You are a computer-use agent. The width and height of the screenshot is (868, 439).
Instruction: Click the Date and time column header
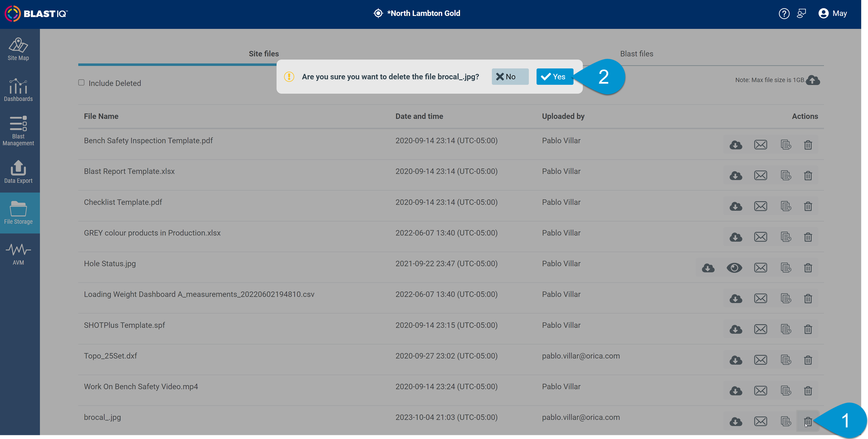coord(419,116)
